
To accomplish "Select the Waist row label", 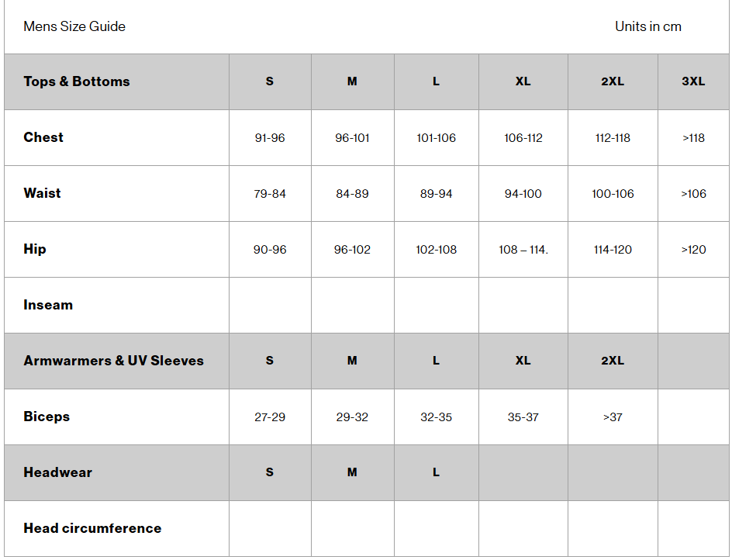I will [42, 193].
